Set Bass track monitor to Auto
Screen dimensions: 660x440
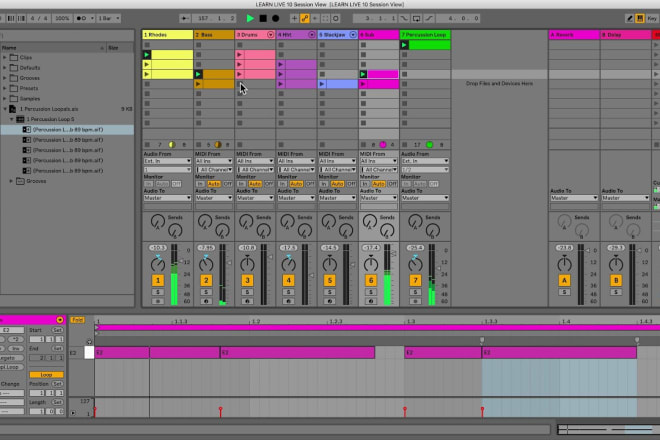(214, 184)
